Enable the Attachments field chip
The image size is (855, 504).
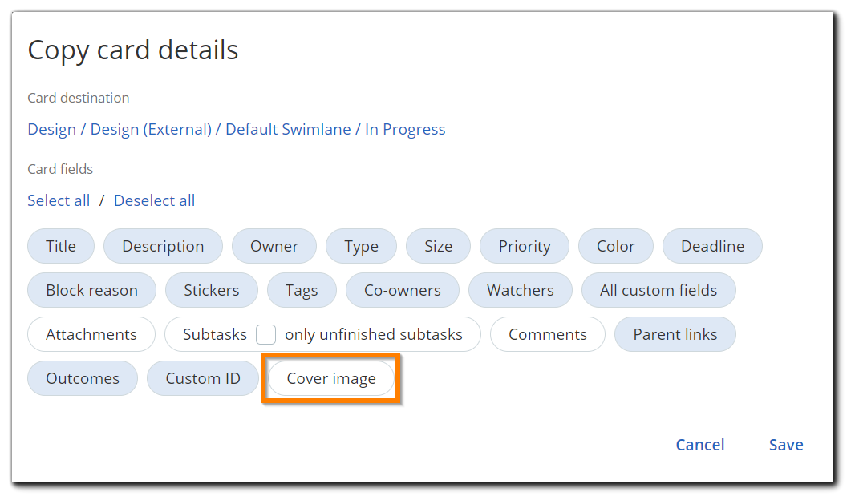[x=91, y=334]
